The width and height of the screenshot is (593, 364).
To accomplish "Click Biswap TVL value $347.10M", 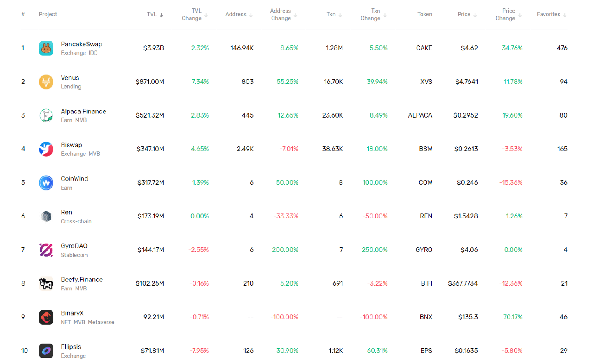I will point(150,149).
